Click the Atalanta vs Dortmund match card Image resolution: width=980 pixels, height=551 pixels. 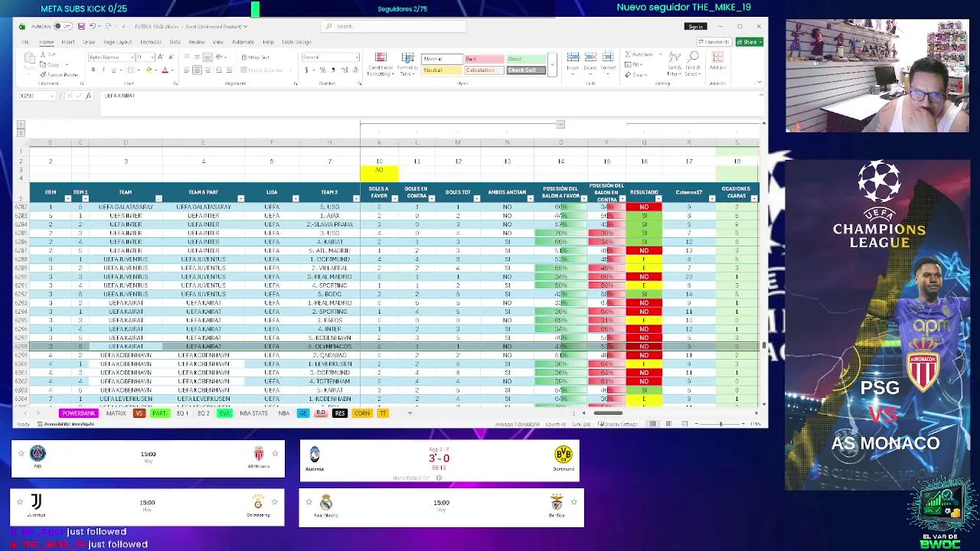(x=439, y=461)
